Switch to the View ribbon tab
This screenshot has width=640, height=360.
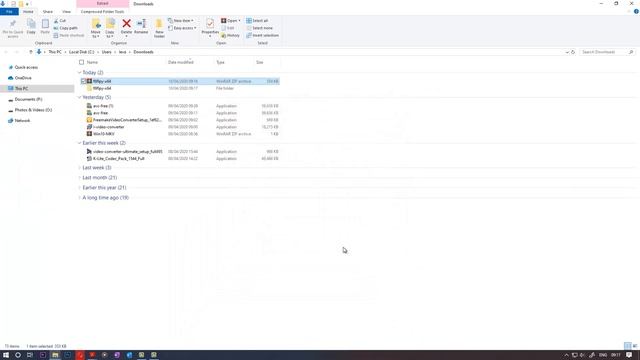point(66,12)
